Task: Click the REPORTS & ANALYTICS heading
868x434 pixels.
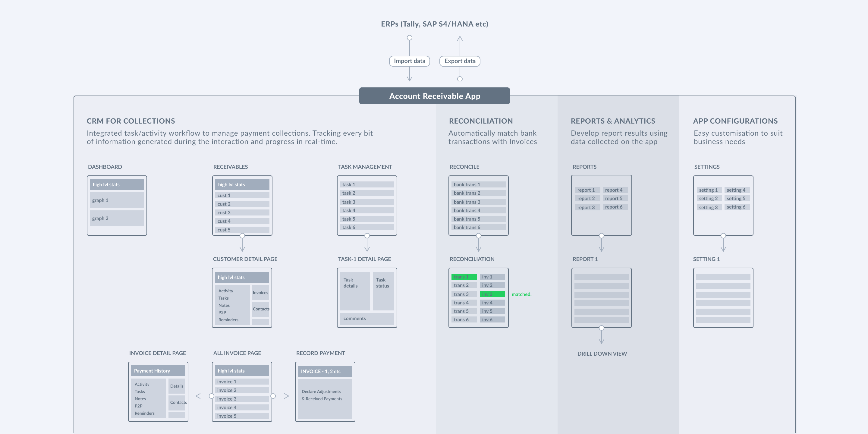Action: pos(613,121)
